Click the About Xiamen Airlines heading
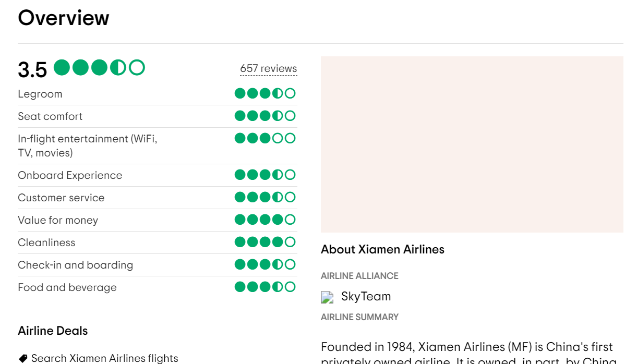Viewport: 637px width, 364px height. coord(382,249)
